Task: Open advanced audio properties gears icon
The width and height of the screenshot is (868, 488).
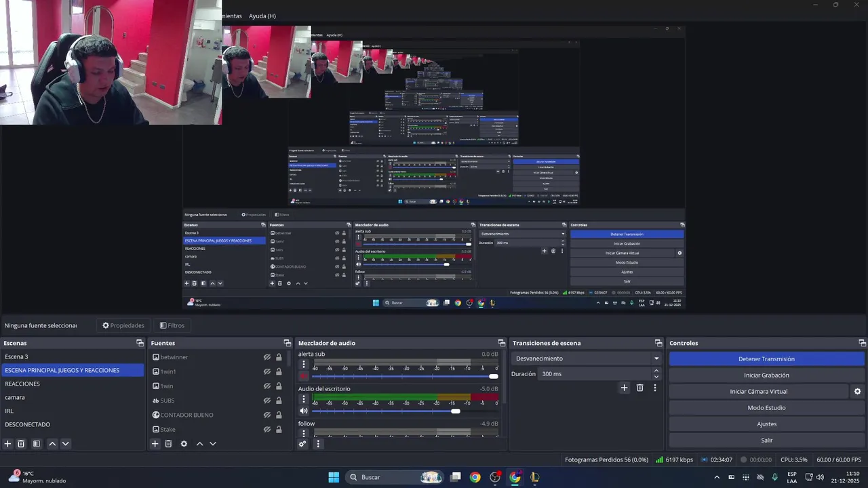Action: coord(302,444)
